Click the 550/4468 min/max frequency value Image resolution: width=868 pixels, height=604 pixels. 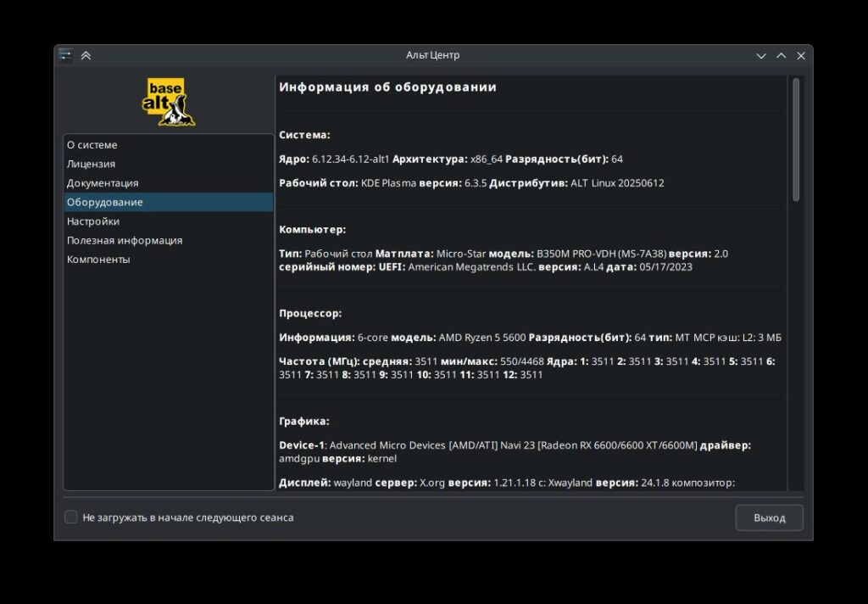522,361
